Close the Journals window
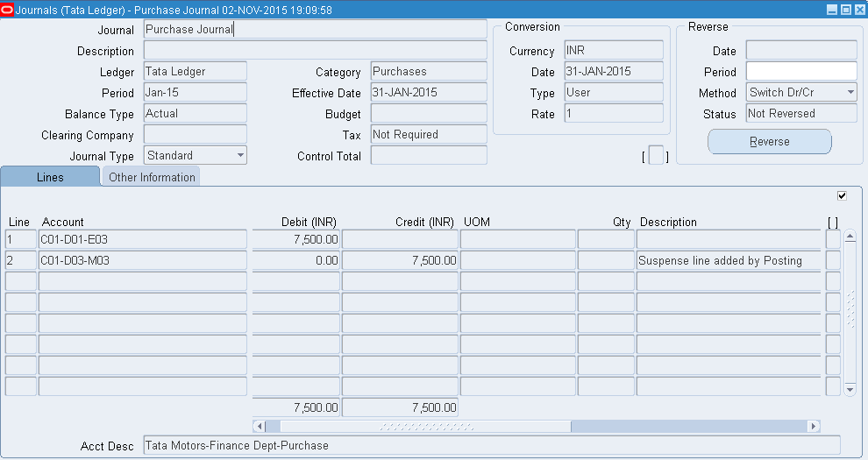Viewport: 868px width, 460px height. pos(858,9)
